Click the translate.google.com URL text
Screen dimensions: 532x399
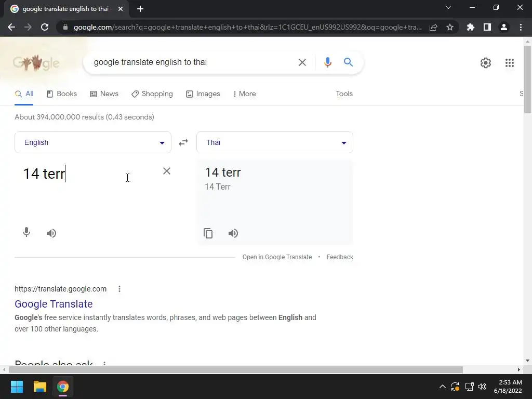(x=60, y=289)
